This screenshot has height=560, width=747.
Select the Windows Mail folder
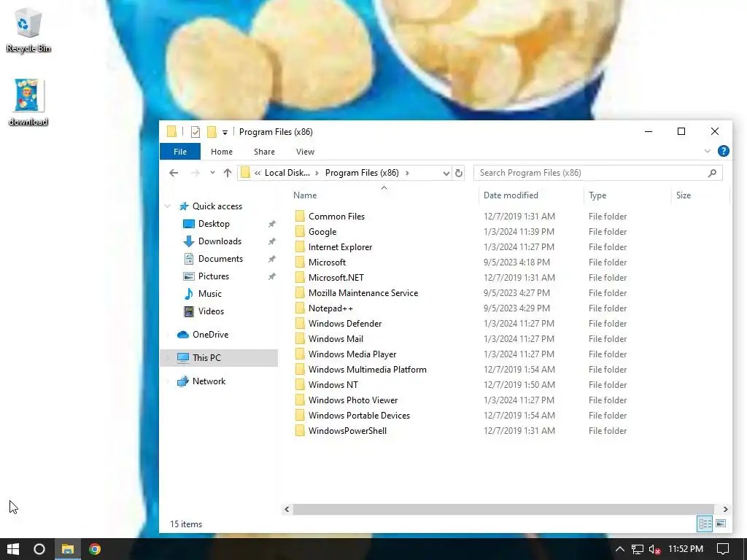[x=336, y=338]
